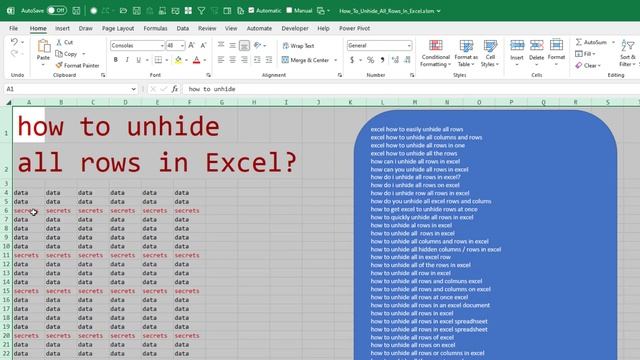This screenshot has height=360, width=640.
Task: Click the Middle Align icon
Action: coord(232,45)
